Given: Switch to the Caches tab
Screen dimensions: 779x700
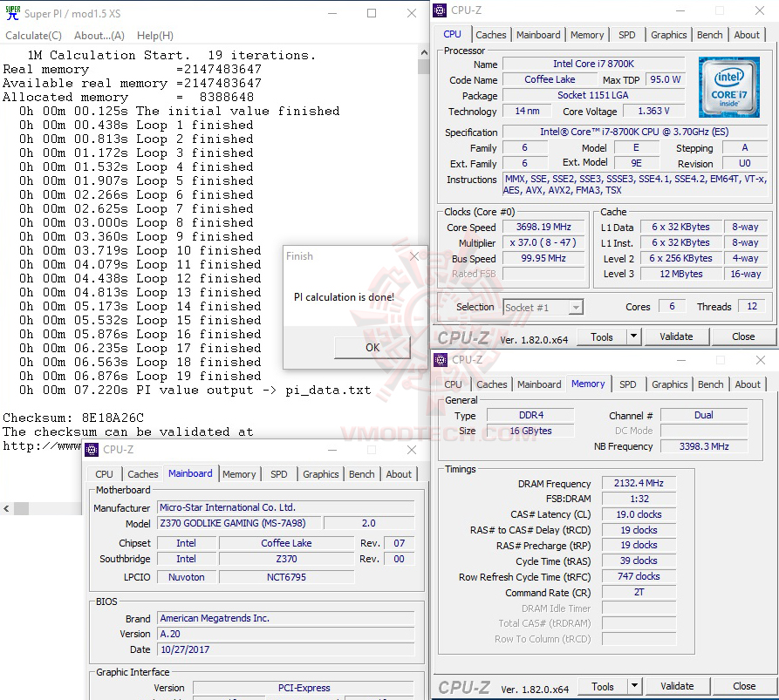Looking at the screenshot, I should pyautogui.click(x=491, y=35).
